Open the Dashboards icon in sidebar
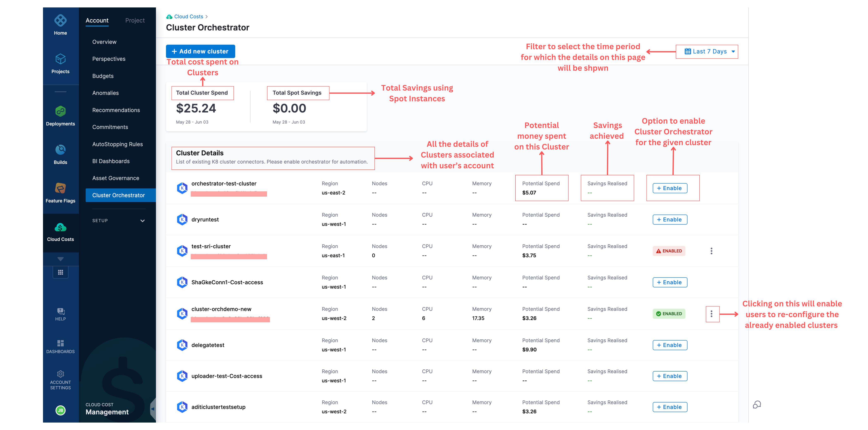 (x=60, y=343)
